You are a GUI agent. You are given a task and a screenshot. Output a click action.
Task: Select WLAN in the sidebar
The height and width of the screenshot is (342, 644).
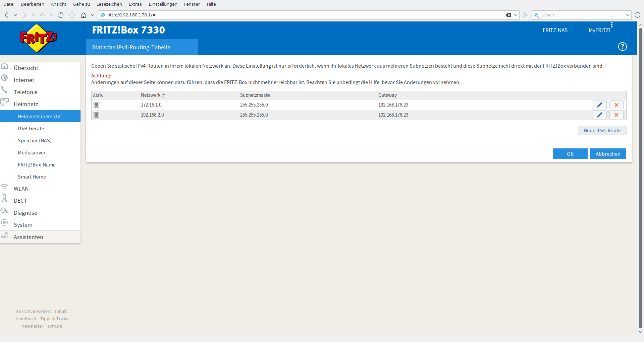[x=21, y=189]
